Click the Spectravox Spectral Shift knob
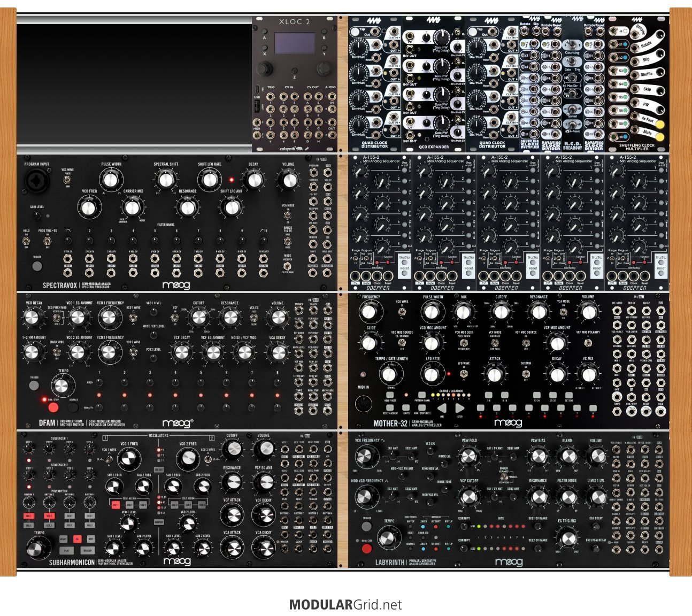This screenshot has height=616, width=692. [165, 180]
